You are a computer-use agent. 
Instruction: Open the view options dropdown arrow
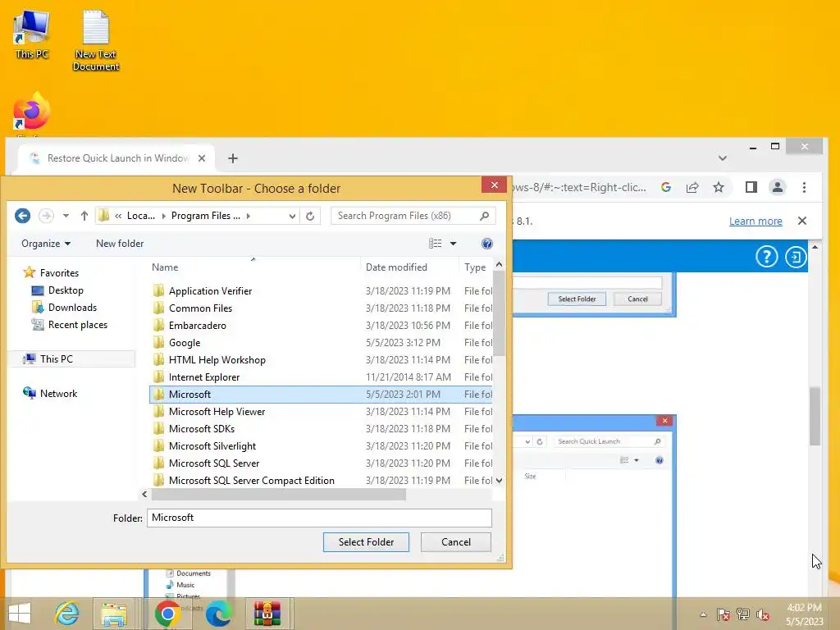click(453, 244)
